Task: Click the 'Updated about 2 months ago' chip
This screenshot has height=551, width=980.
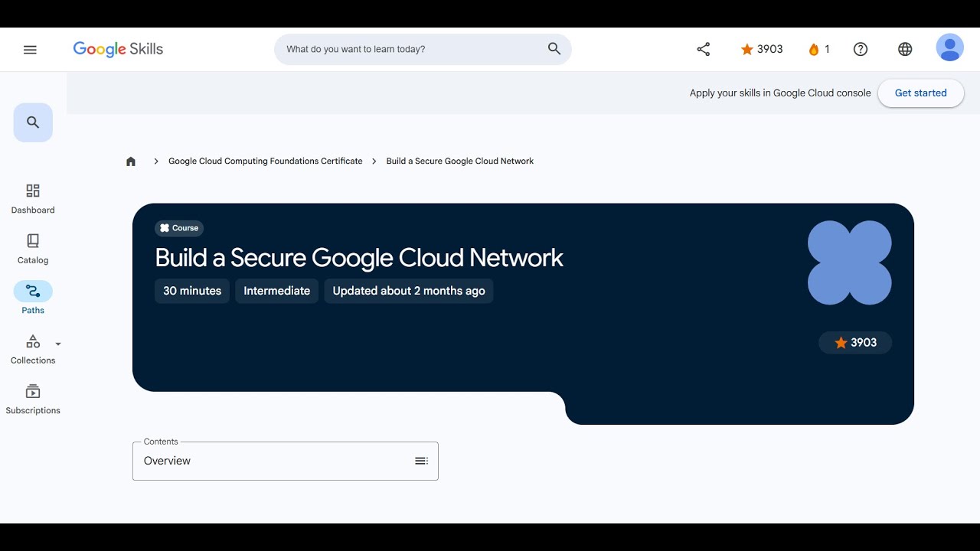Action: (x=409, y=291)
